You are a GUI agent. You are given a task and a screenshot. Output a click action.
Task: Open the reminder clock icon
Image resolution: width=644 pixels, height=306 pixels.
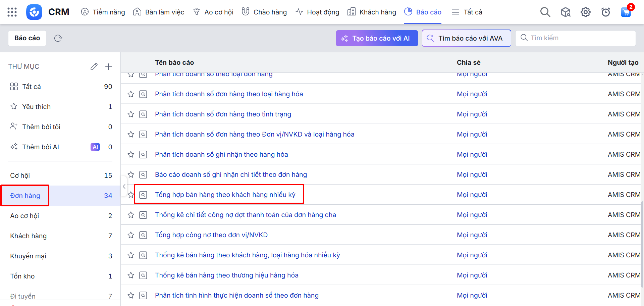click(x=605, y=12)
